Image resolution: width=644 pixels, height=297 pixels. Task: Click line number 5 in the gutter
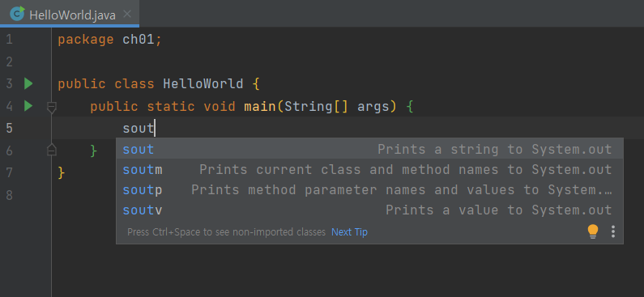click(9, 129)
